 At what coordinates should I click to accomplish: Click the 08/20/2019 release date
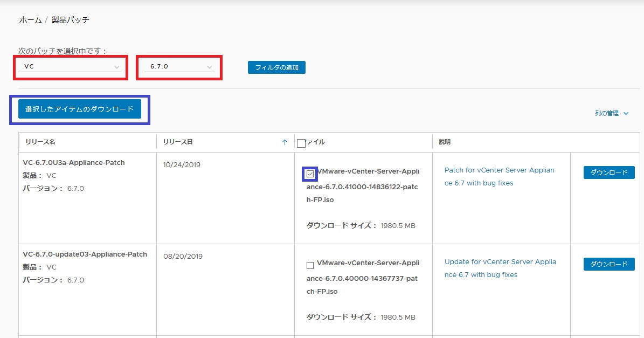click(183, 256)
